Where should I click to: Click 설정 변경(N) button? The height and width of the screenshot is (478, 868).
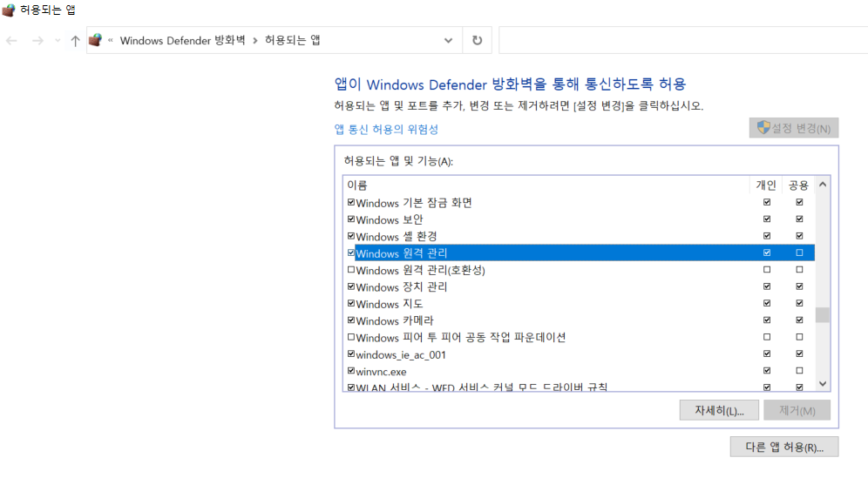pos(794,128)
